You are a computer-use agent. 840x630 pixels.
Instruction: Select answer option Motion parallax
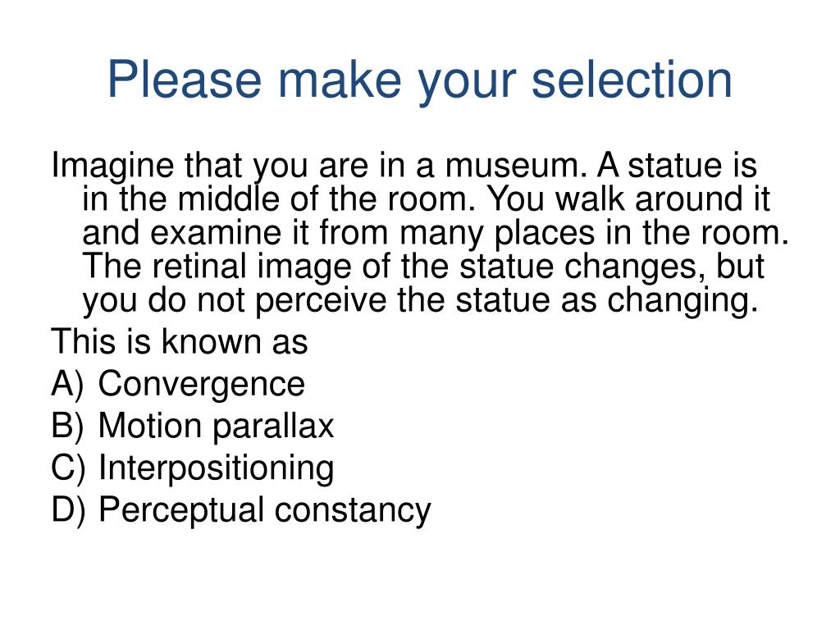point(216,427)
